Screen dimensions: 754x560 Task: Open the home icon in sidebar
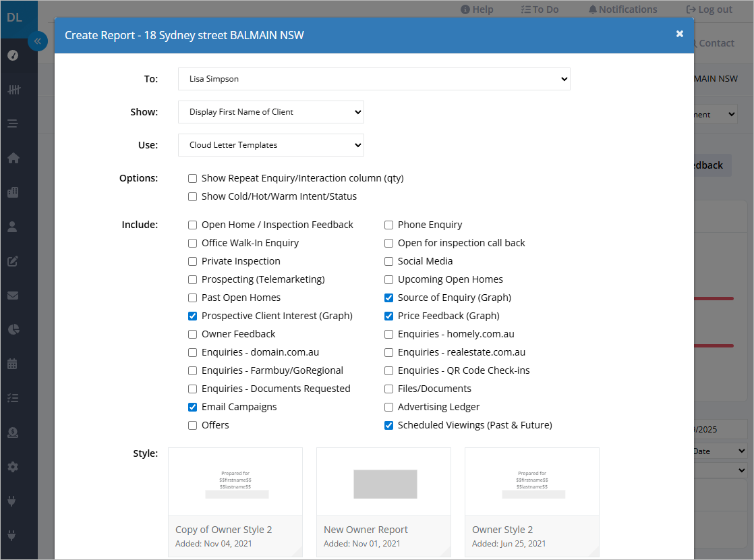click(x=13, y=158)
